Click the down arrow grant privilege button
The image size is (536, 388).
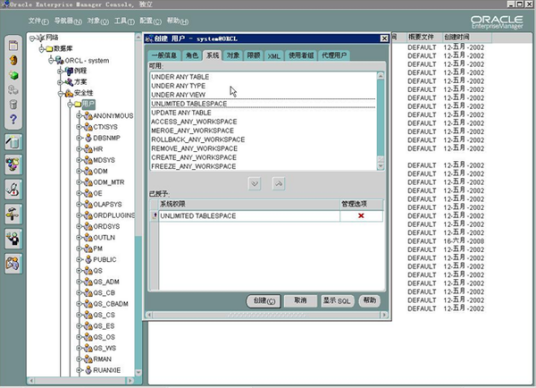(254, 184)
